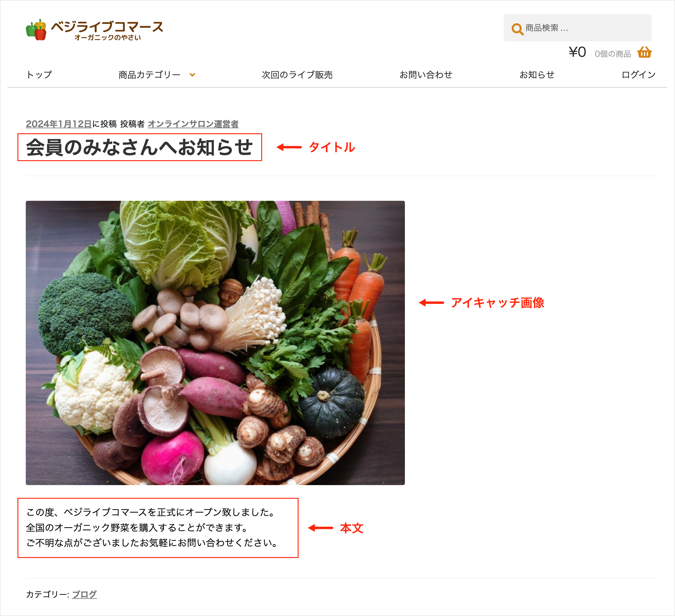The height and width of the screenshot is (616, 675).
Task: Click the 2024年1月12日 date link
Action: [x=59, y=124]
